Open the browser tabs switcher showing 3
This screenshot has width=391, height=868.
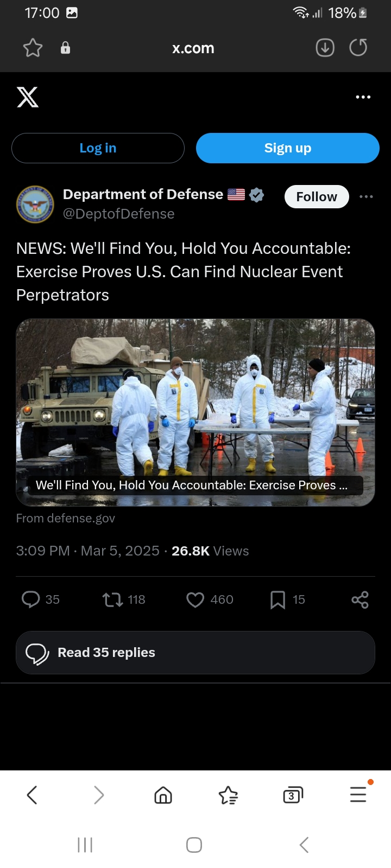pyautogui.click(x=293, y=795)
